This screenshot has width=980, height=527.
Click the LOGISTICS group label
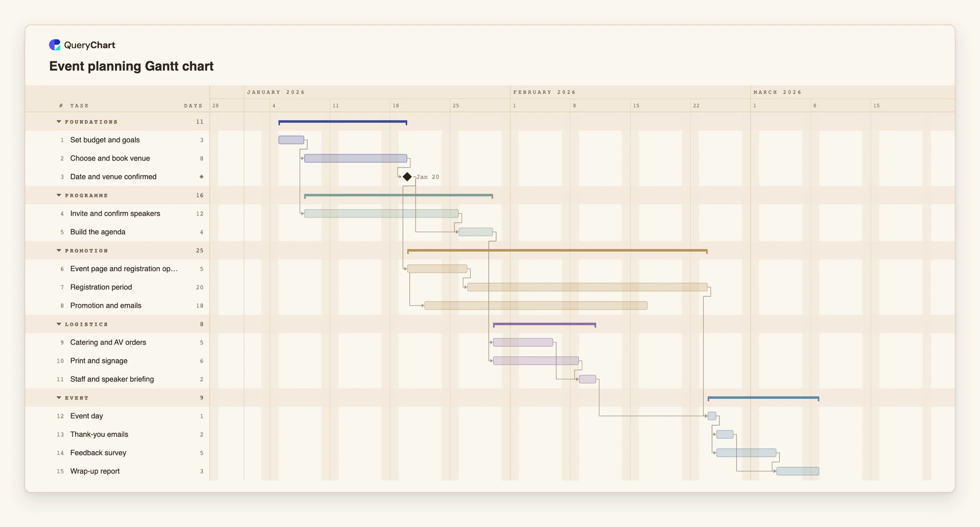click(x=86, y=324)
